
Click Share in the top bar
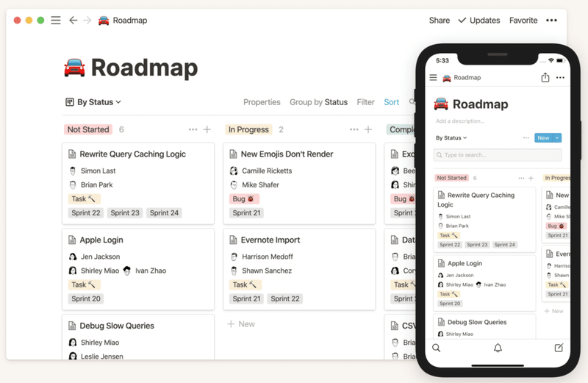tap(439, 21)
